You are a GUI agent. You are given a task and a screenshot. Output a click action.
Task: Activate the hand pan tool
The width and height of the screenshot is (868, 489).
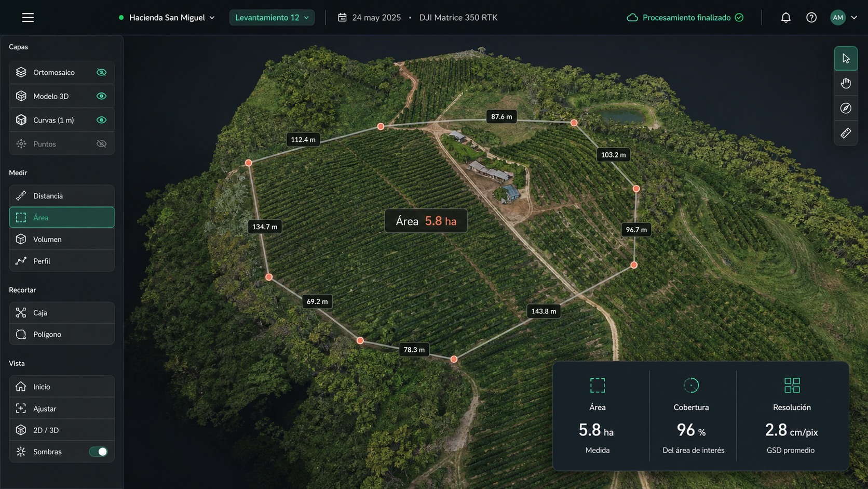tap(846, 83)
